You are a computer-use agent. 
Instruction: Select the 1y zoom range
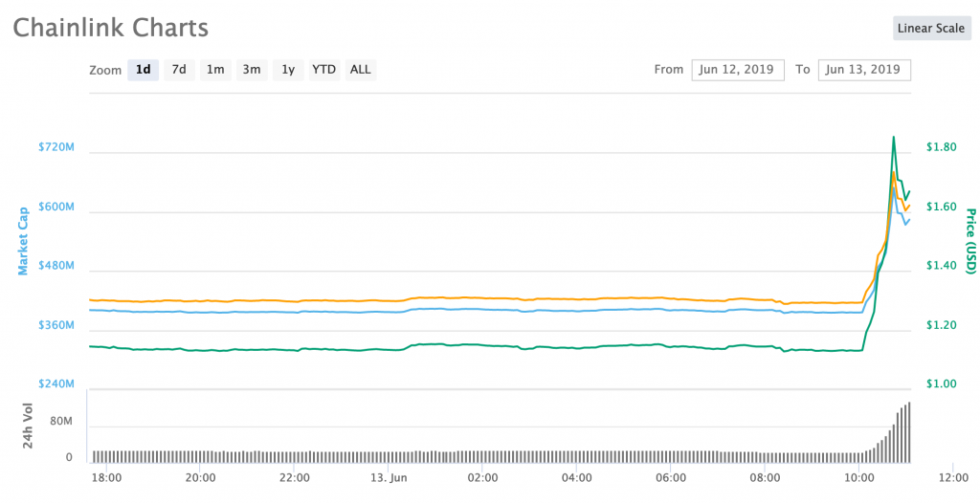pyautogui.click(x=288, y=69)
